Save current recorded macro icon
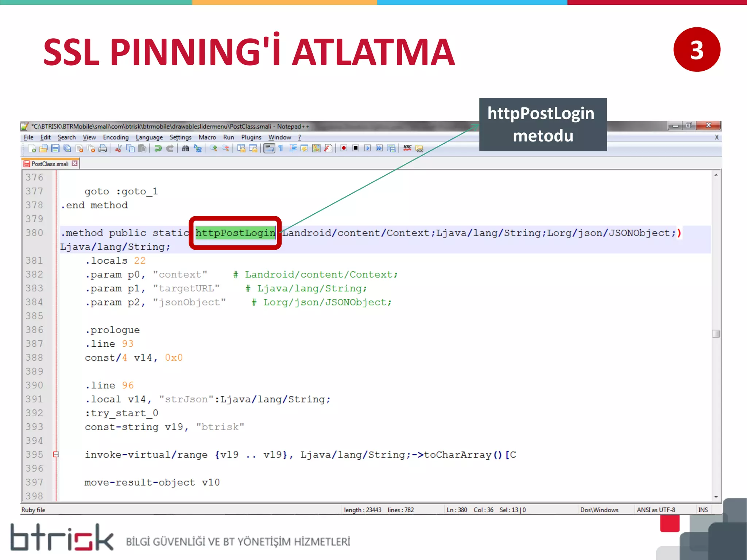The width and height of the screenshot is (747, 560). (391, 148)
